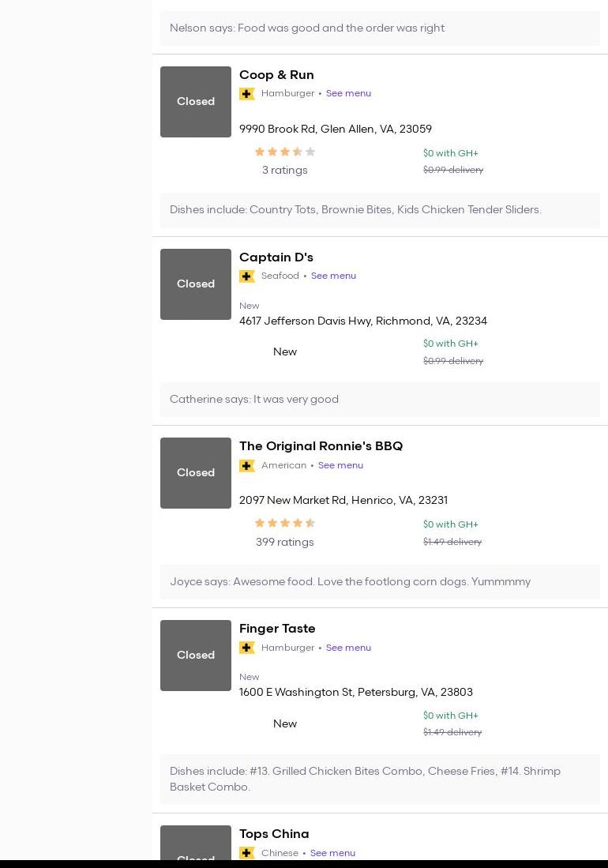Click the GH+ badge icon for Coop & Run
The image size is (608, 868).
247,94
